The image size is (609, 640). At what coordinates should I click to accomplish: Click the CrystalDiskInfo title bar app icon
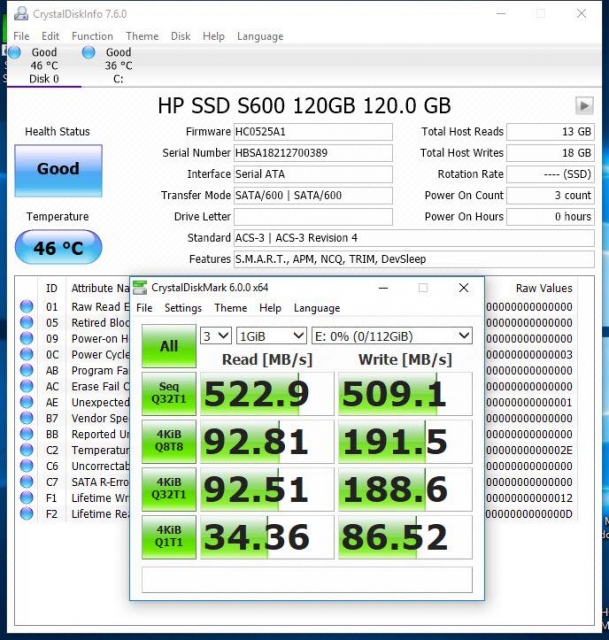[21, 13]
